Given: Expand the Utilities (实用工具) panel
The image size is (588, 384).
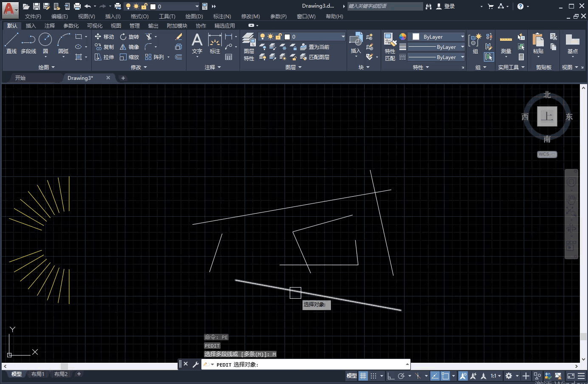Looking at the screenshot, I should 511,67.
